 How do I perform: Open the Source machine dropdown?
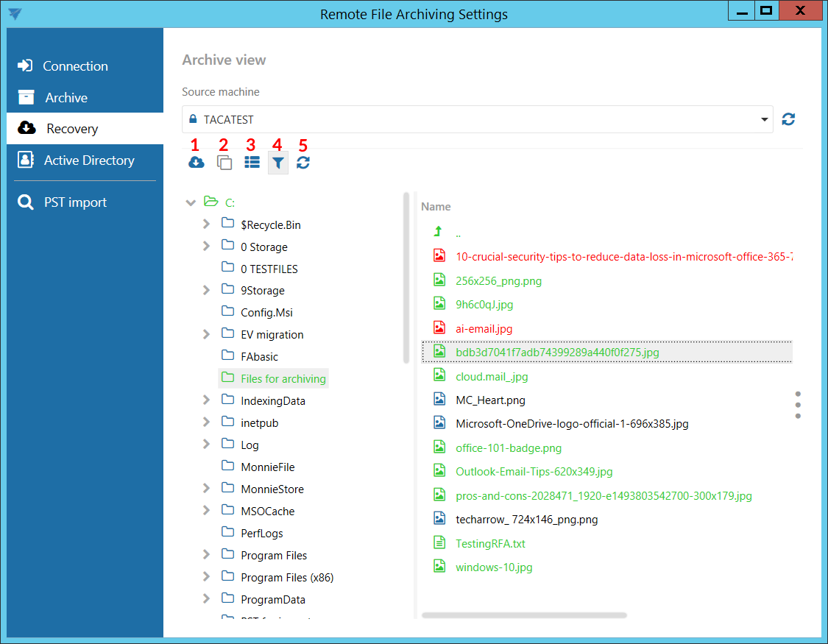point(764,119)
